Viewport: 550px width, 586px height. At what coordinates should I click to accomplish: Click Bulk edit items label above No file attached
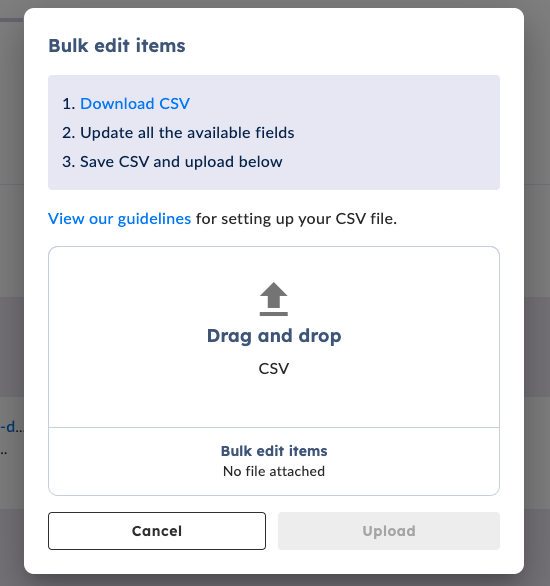coord(274,451)
